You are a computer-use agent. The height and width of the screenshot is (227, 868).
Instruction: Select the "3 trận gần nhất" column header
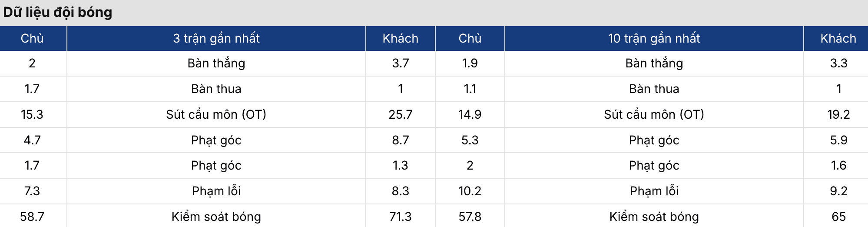coord(216,38)
